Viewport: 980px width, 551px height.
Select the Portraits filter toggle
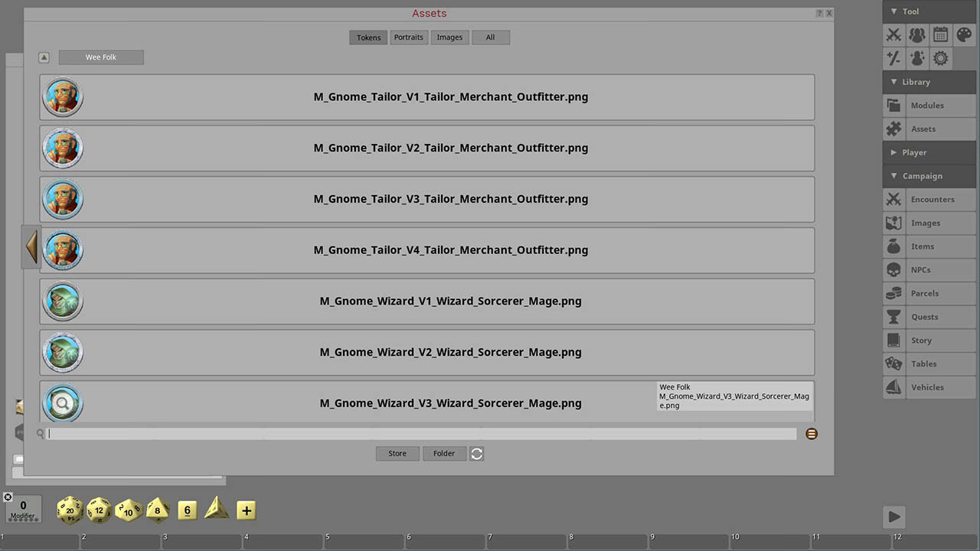(409, 37)
